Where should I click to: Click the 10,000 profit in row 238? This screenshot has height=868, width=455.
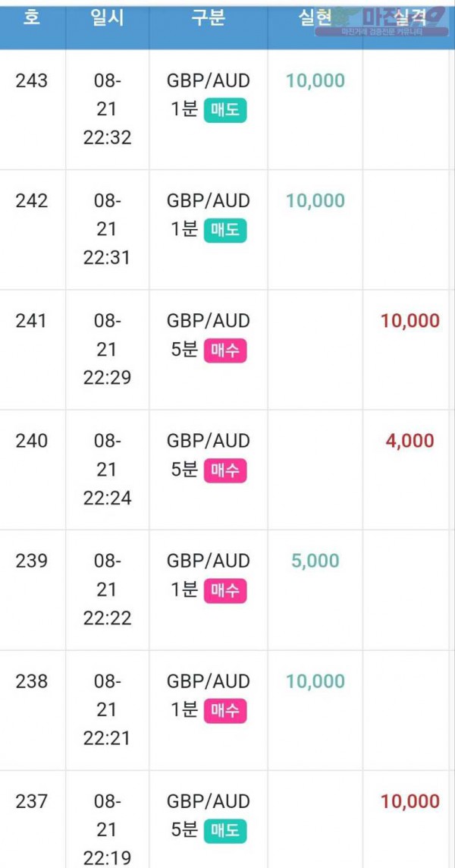coord(315,681)
